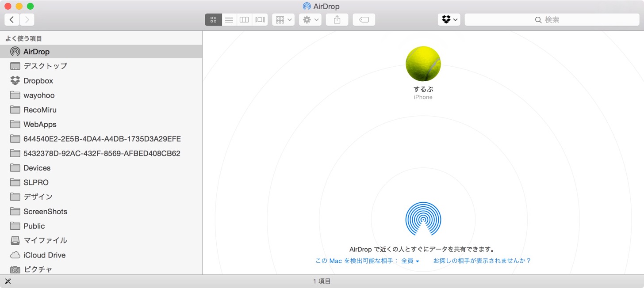This screenshot has width=644, height=288.
Task: Open the WebApps folder
Action: [x=101, y=124]
